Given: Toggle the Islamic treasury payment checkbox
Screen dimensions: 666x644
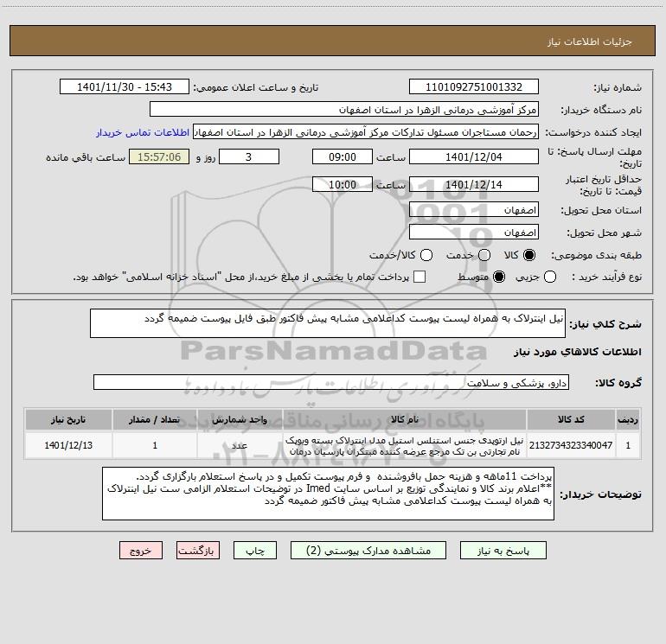Looking at the screenshot, I should point(419,277).
